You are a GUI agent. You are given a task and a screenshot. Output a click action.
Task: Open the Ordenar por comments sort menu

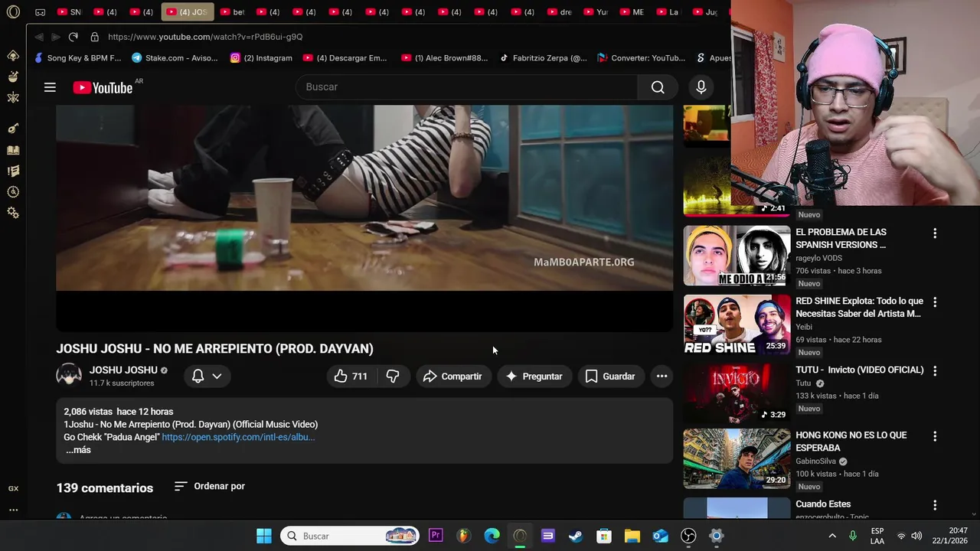(x=210, y=486)
